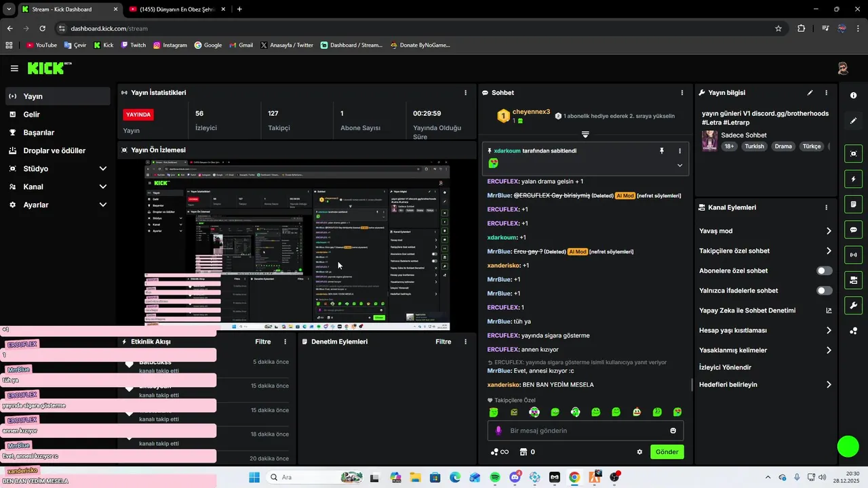Image resolution: width=868 pixels, height=488 pixels.
Task: Click the shop icon with count 0
Action: 527,452
